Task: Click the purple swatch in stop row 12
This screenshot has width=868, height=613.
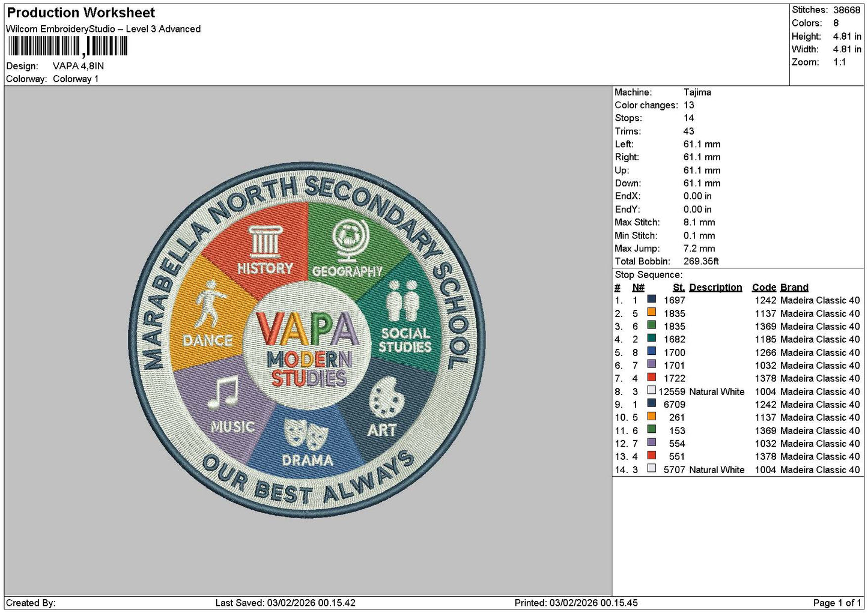Action: pyautogui.click(x=651, y=442)
